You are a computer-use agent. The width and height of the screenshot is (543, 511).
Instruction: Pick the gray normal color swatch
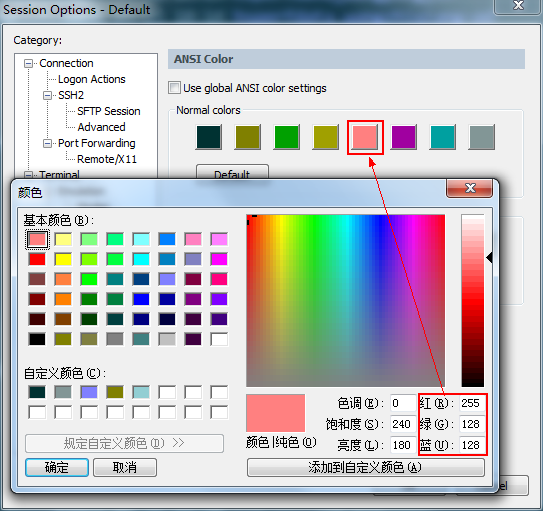[x=481, y=137]
